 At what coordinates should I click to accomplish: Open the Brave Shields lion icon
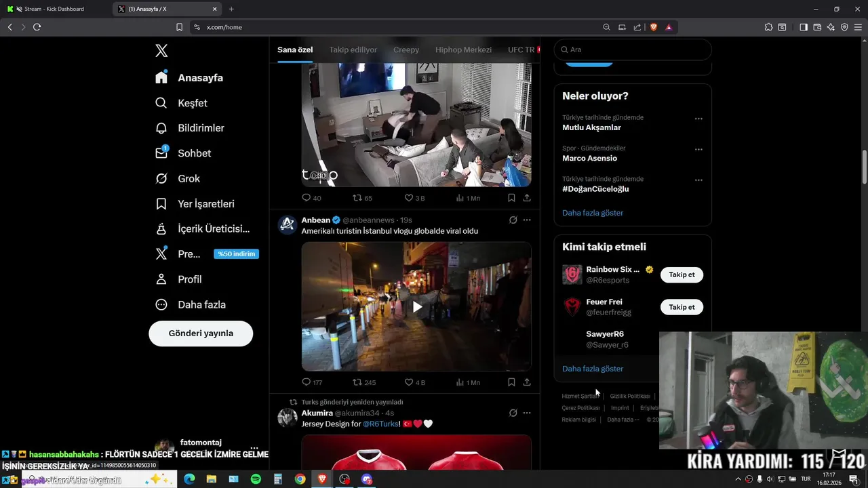(x=654, y=27)
